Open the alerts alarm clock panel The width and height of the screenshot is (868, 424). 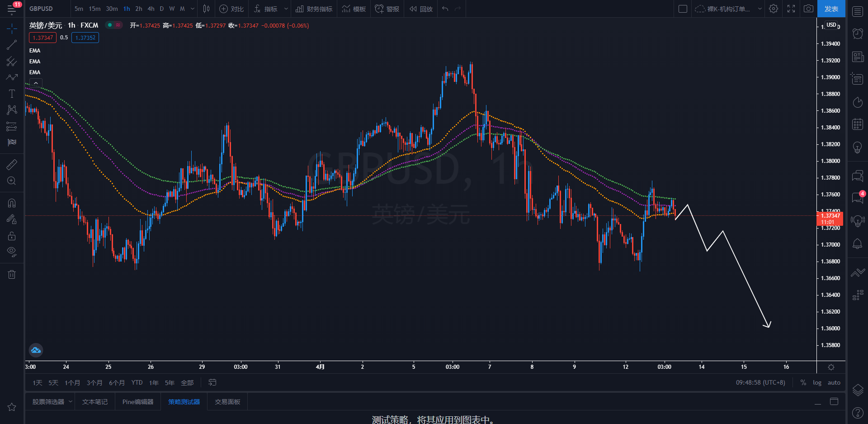(x=857, y=33)
